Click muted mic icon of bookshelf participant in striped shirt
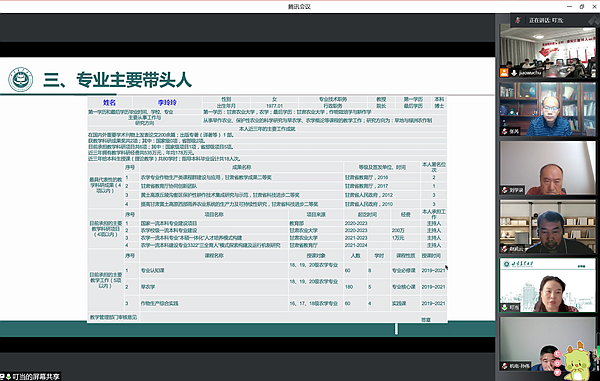This screenshot has height=381, width=600. [x=505, y=132]
